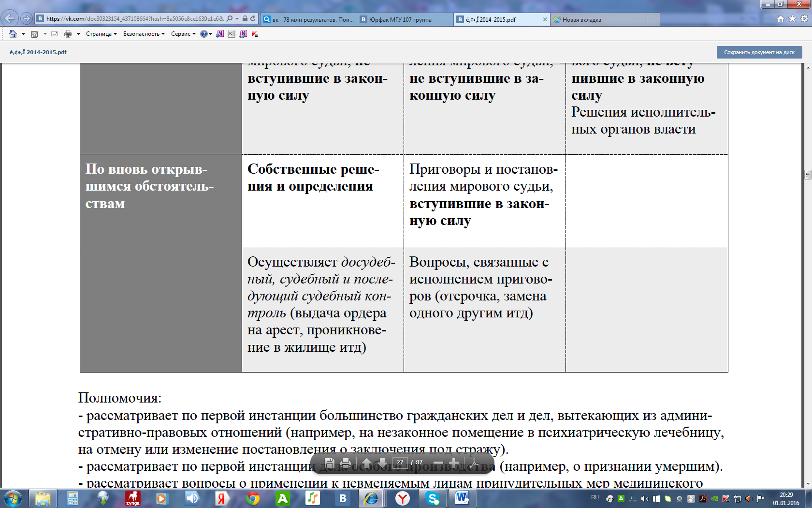Image resolution: width=812 pixels, height=508 pixels.
Task: Click the URL address field
Action: [x=135, y=19]
